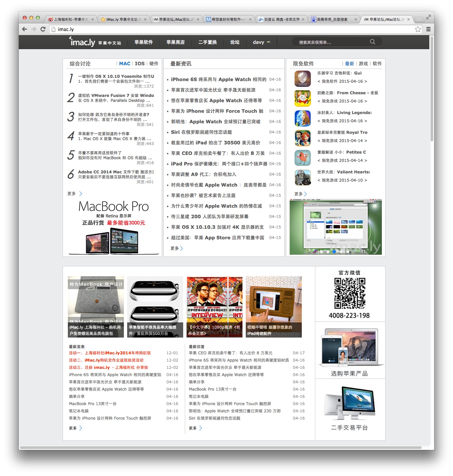Click the browser back arrow
The height and width of the screenshot is (476, 453).
coord(25,29)
